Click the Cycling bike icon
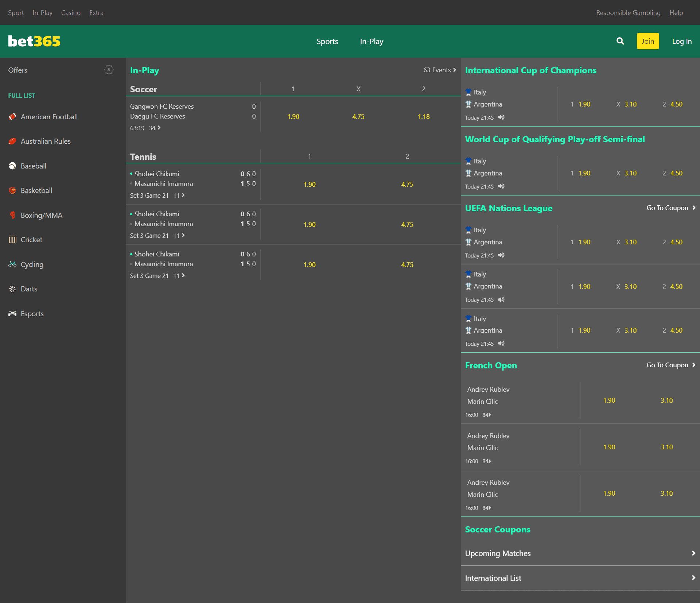Image resolution: width=700 pixels, height=604 pixels. (12, 264)
